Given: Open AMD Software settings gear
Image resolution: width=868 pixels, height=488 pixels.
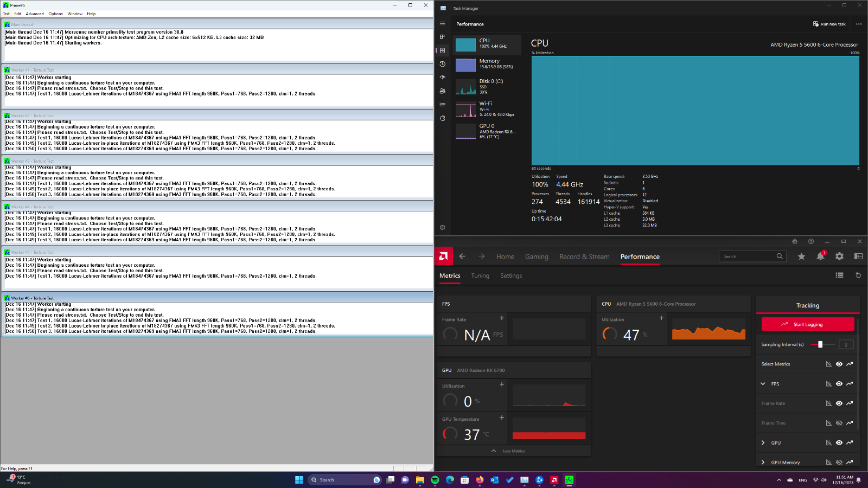Looking at the screenshot, I should pos(839,256).
